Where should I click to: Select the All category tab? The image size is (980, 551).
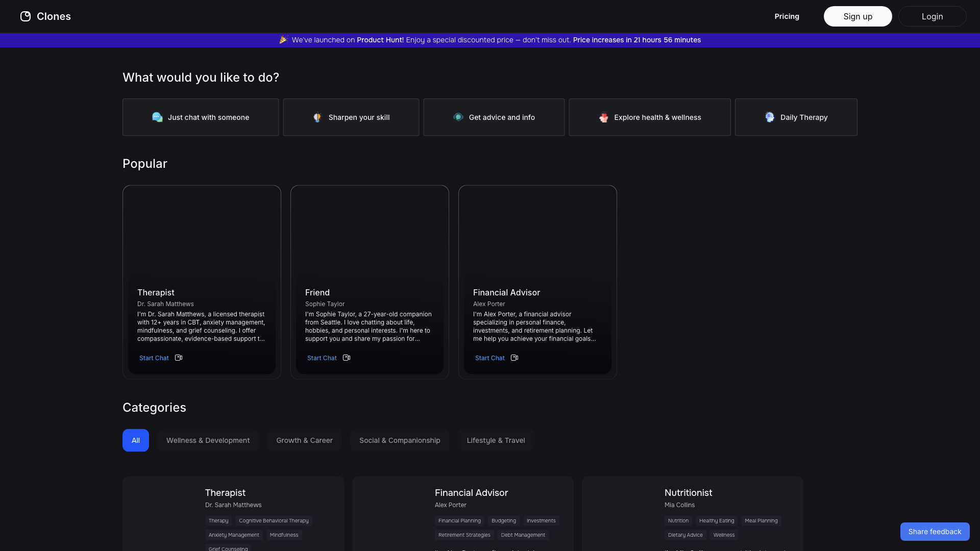click(x=136, y=440)
